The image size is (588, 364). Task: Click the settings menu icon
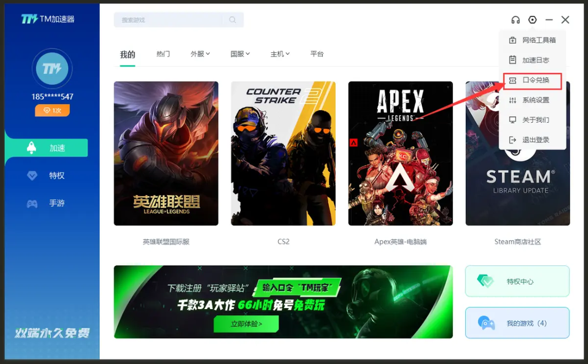(x=533, y=20)
